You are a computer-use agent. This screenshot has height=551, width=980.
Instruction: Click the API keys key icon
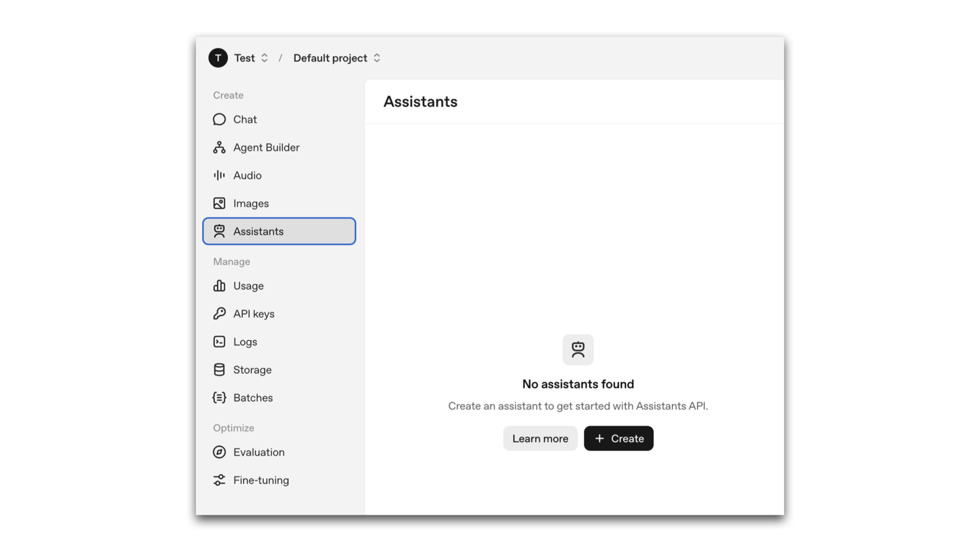click(x=219, y=314)
